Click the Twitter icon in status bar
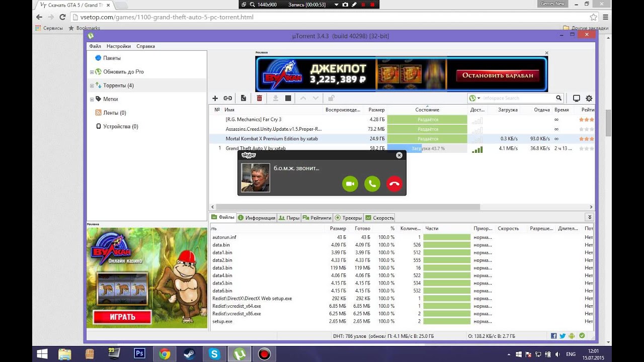Viewport: 644px width, 362px height. coord(562,336)
